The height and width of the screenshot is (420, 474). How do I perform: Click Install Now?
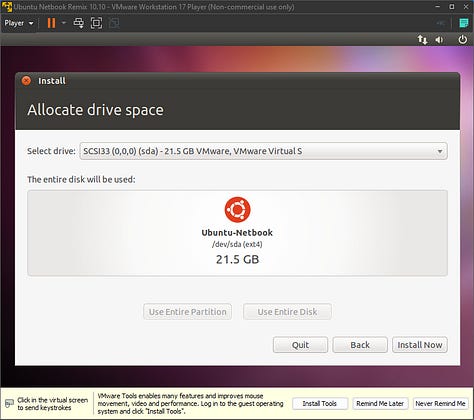coord(420,345)
